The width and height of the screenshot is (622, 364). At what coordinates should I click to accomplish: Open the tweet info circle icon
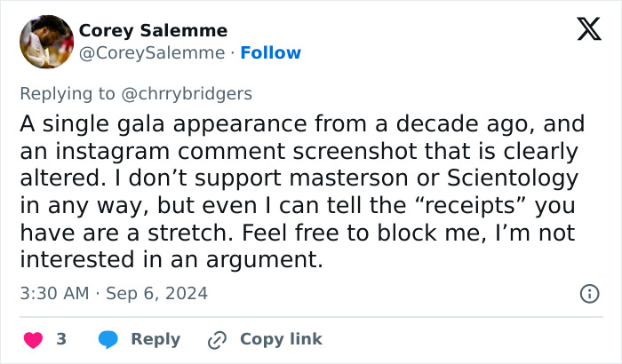pyautogui.click(x=588, y=293)
